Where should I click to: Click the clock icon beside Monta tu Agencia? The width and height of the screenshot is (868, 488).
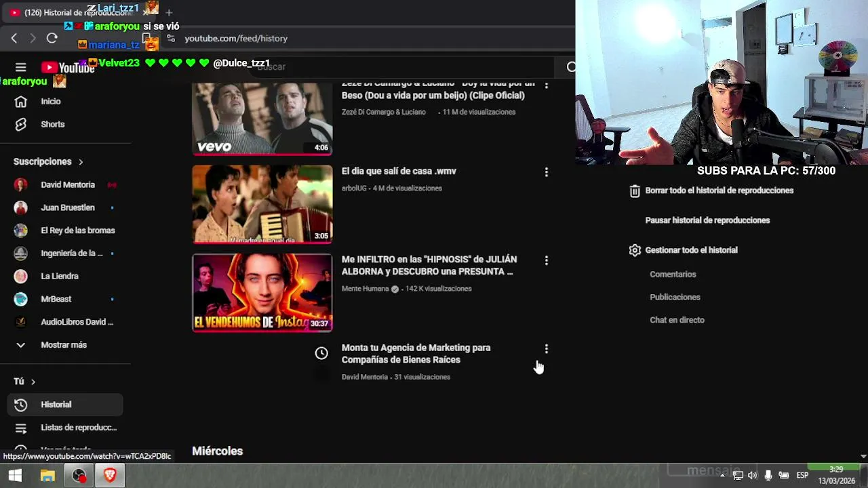coord(321,353)
